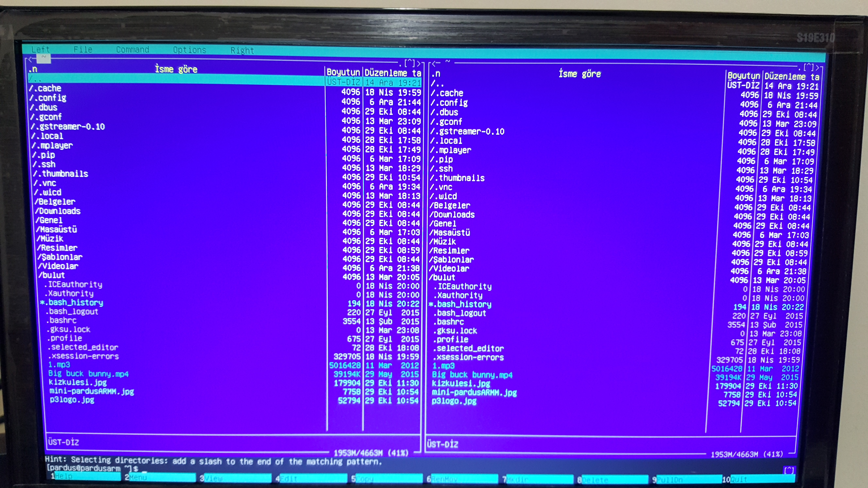Select .ICEauthority in the right panel
This screenshot has height=488, width=868.
coord(463,287)
